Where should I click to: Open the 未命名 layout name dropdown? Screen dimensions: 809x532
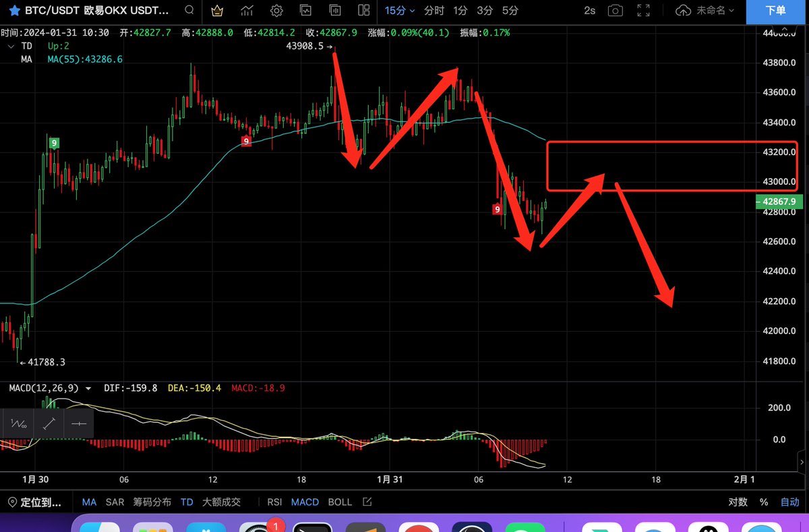(715, 11)
